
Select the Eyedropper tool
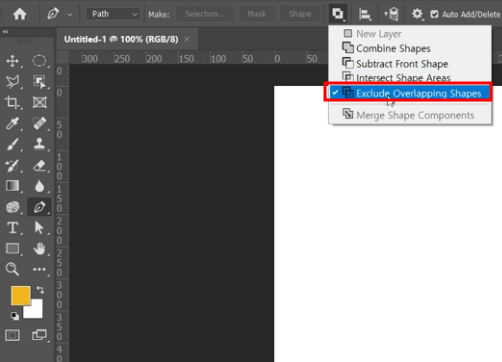[x=13, y=123]
